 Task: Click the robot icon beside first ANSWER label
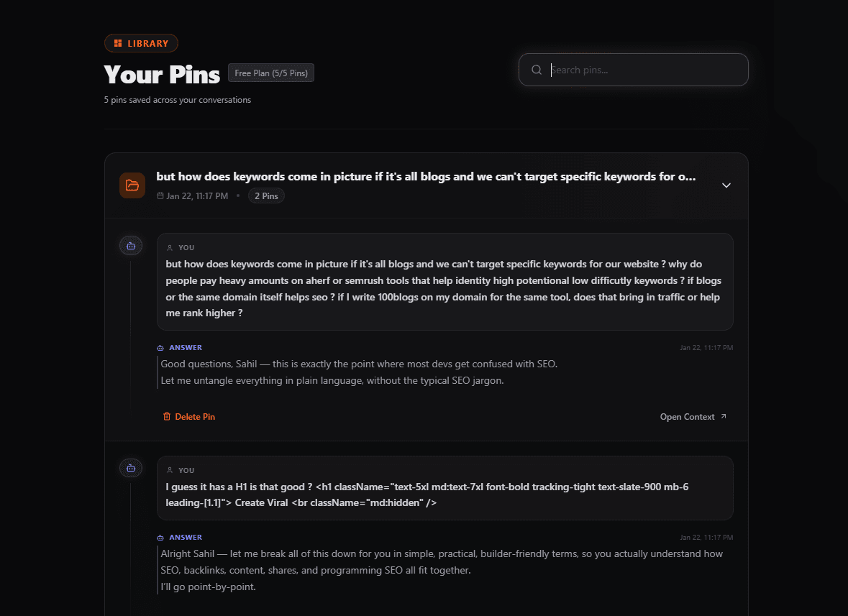(x=160, y=348)
